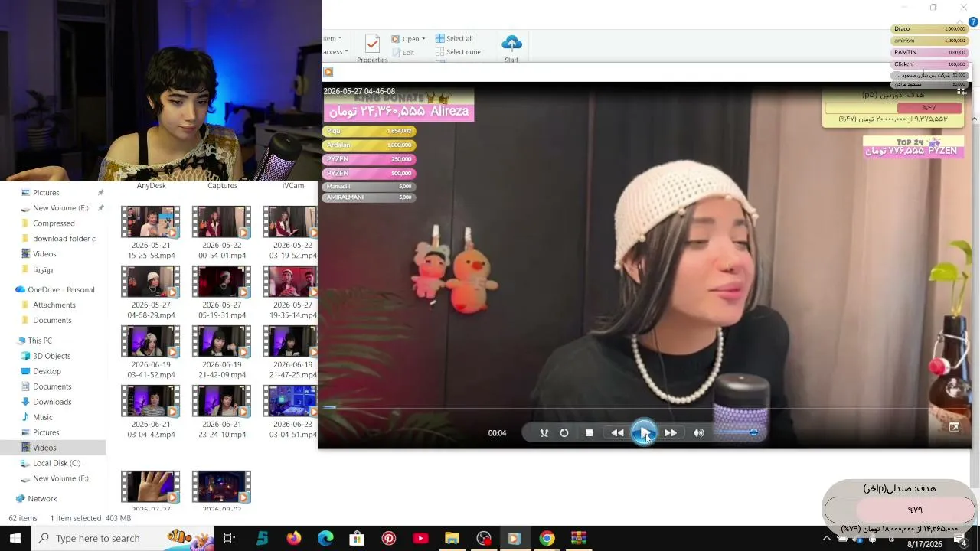
Task: Open Pictures in Quick access list
Action: pos(46,193)
